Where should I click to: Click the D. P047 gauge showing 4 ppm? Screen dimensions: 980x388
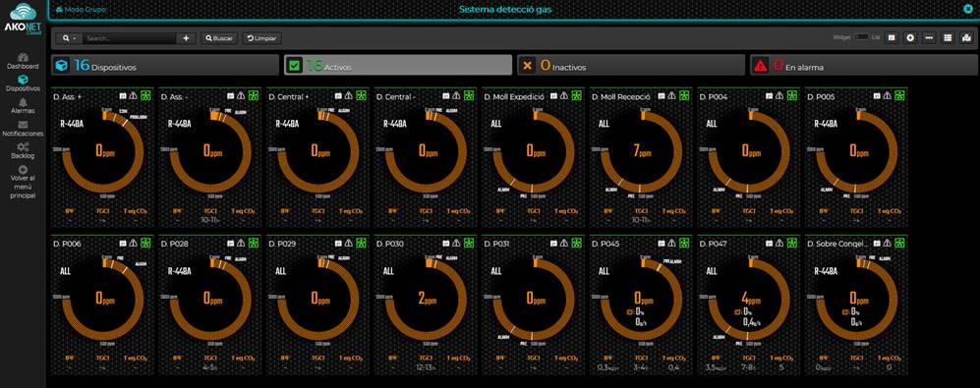[749, 298]
